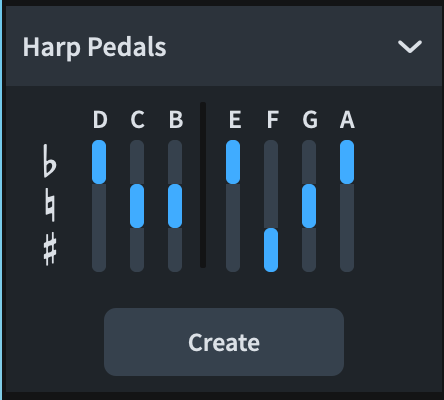Set the F pedal to natural position

point(271,206)
